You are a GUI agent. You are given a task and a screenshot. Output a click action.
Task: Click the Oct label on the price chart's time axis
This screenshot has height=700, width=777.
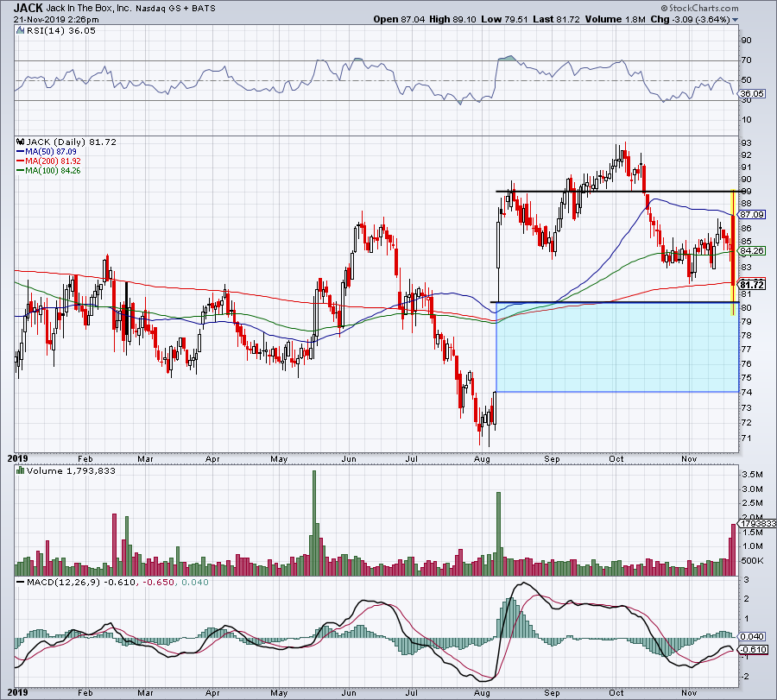(x=616, y=458)
